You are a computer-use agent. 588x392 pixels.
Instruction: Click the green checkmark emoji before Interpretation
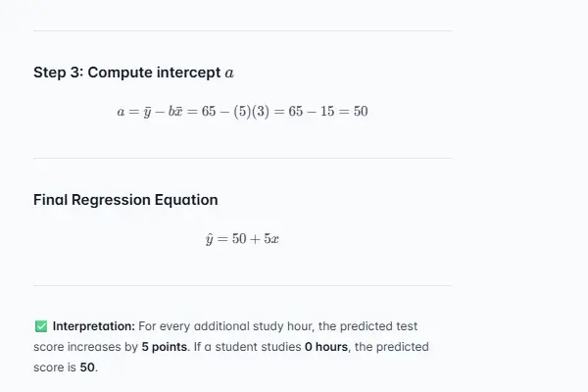pos(40,325)
